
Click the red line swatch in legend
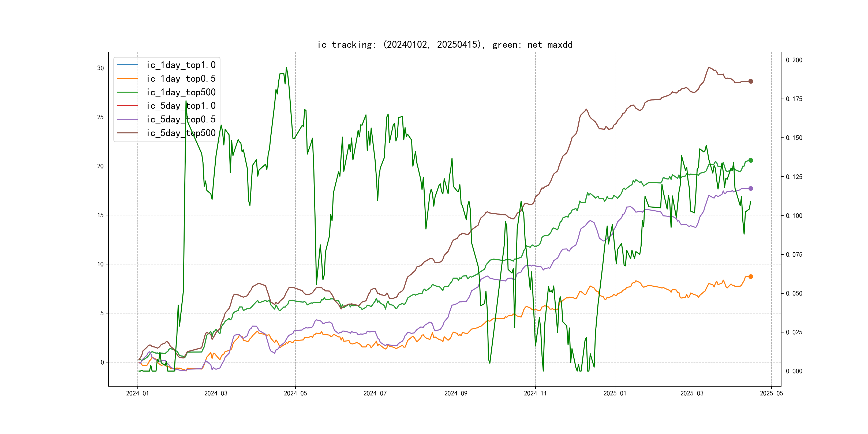128,106
